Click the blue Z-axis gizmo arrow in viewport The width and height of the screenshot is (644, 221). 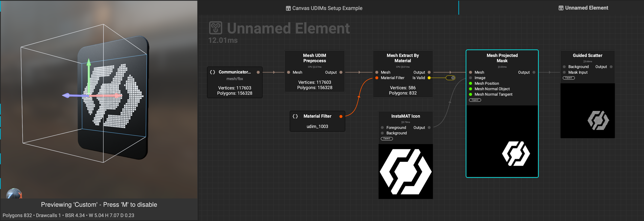coord(75,95)
